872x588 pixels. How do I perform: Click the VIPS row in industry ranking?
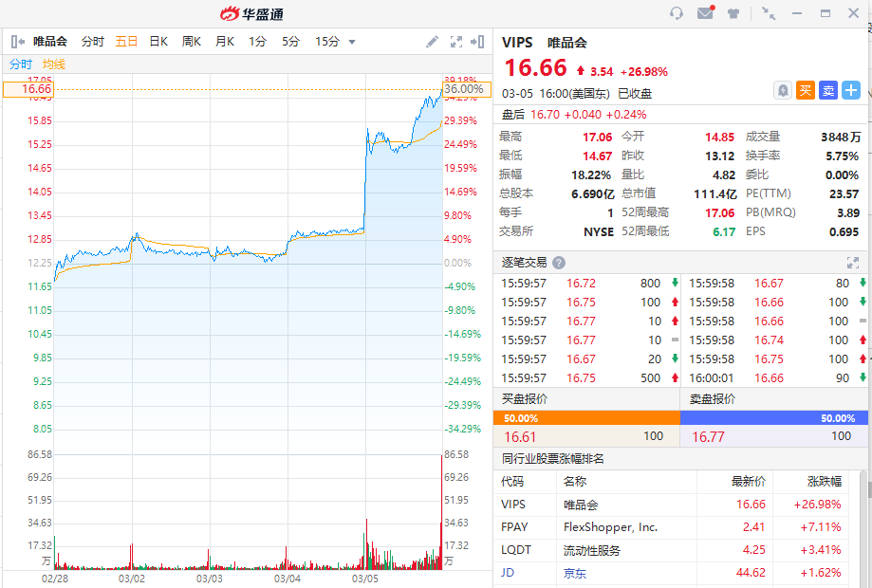[x=671, y=505]
